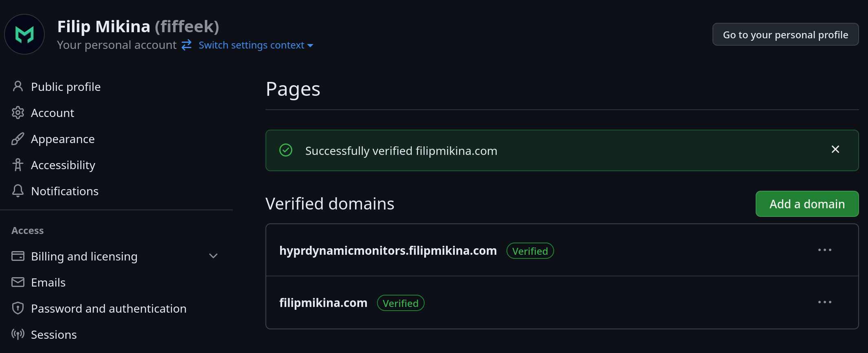The image size is (868, 353).
Task: Dismiss the successfully verified banner
Action: pos(835,150)
